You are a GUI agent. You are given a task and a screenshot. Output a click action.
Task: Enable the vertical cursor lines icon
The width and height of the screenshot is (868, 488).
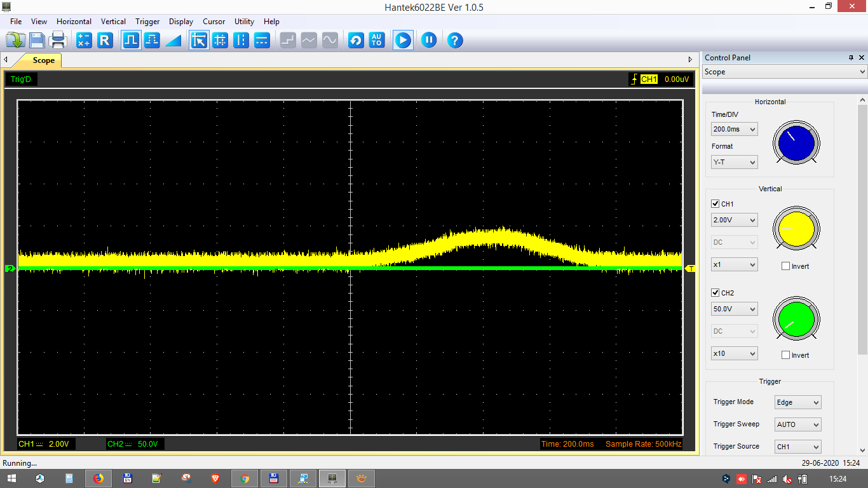coord(241,41)
